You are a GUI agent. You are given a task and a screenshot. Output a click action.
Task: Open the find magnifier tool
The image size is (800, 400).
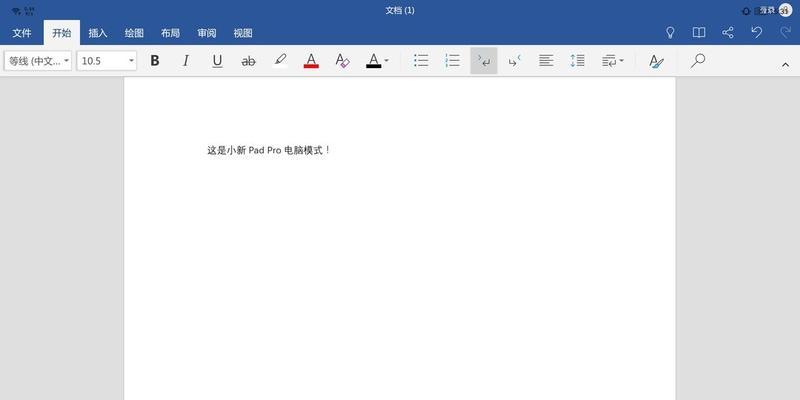coord(697,61)
